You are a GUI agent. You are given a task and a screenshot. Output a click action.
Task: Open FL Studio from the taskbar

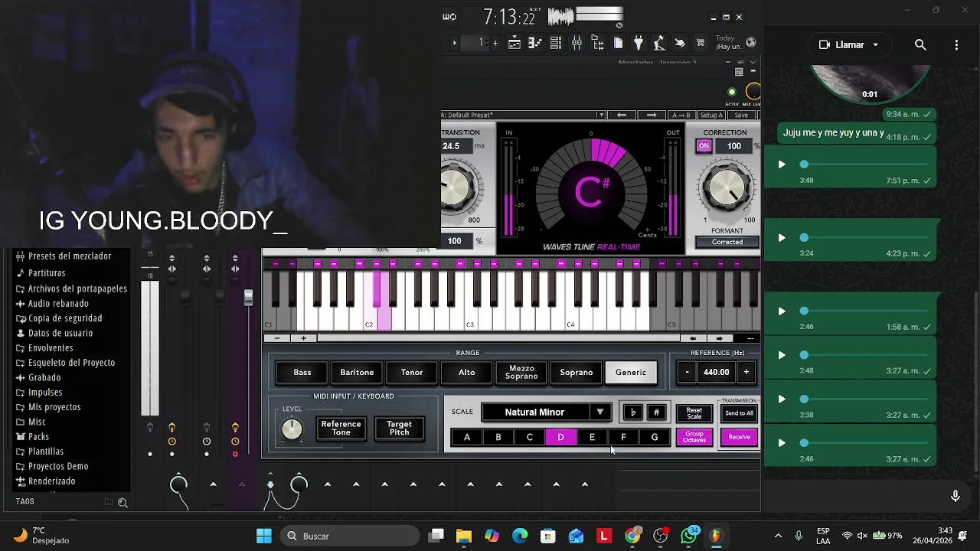(717, 536)
